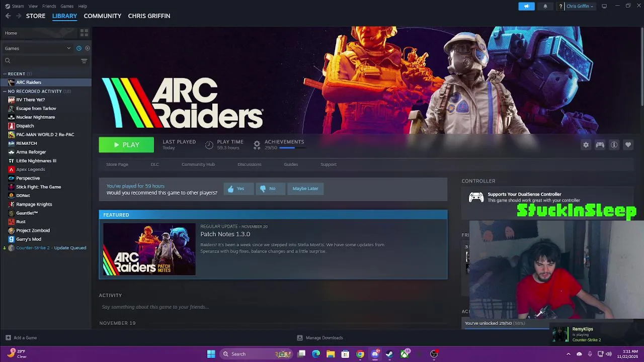The height and width of the screenshot is (362, 644).
Task: Open File Explorer from taskbar
Action: tap(331, 354)
